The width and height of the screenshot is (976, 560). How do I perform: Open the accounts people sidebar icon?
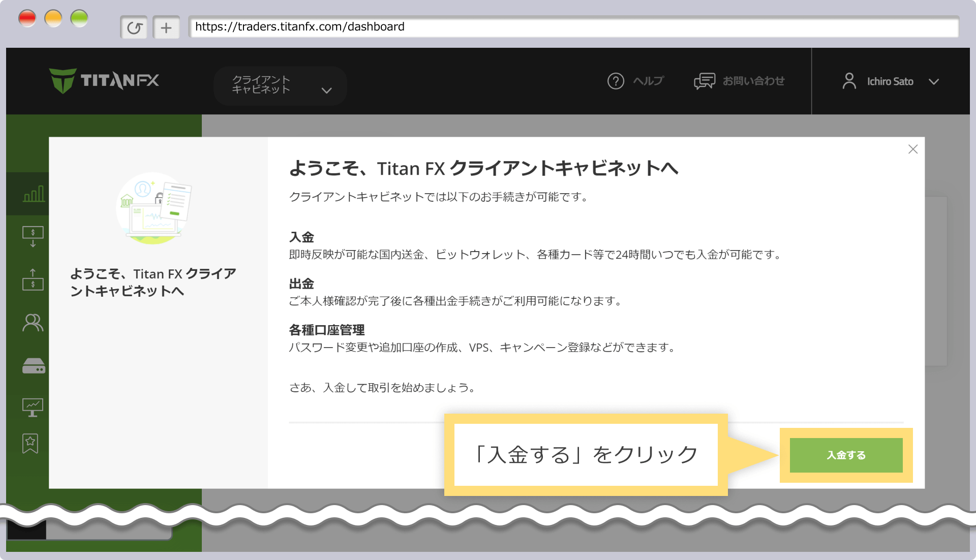tap(33, 323)
